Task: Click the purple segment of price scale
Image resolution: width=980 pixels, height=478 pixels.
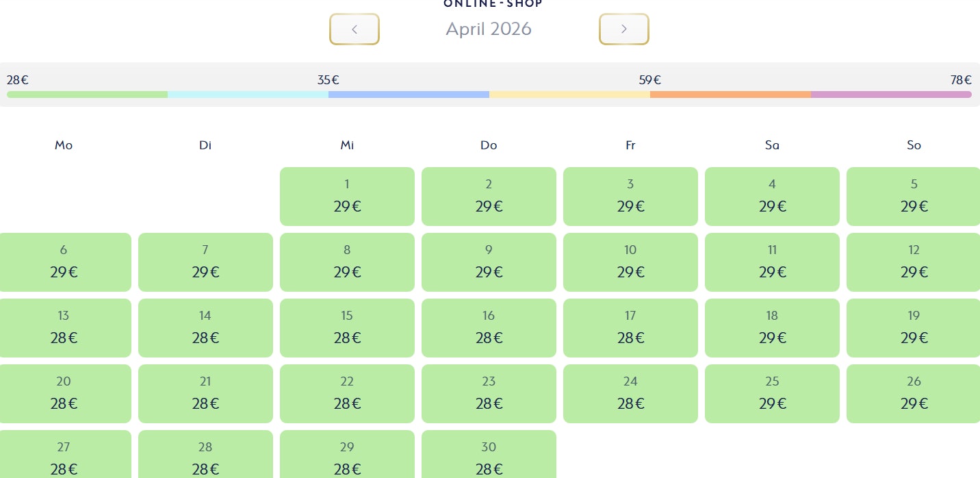Action: click(891, 95)
